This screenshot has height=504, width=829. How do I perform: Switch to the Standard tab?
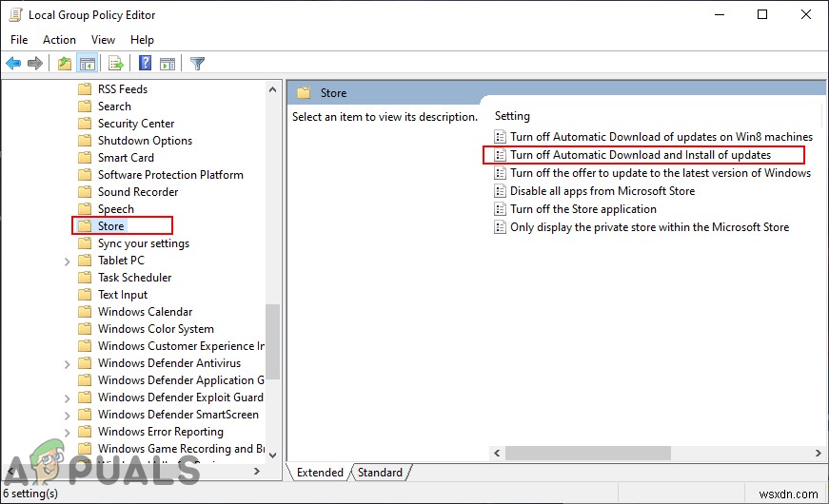380,473
